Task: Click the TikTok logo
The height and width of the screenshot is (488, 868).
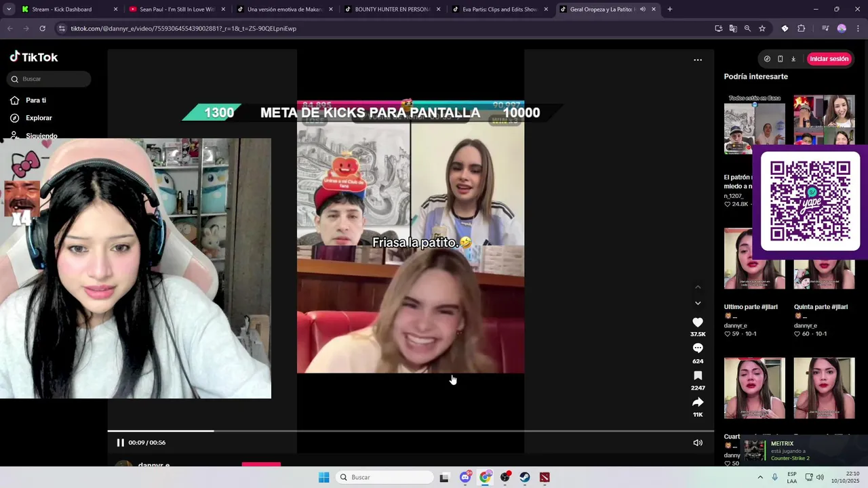Action: [x=34, y=57]
